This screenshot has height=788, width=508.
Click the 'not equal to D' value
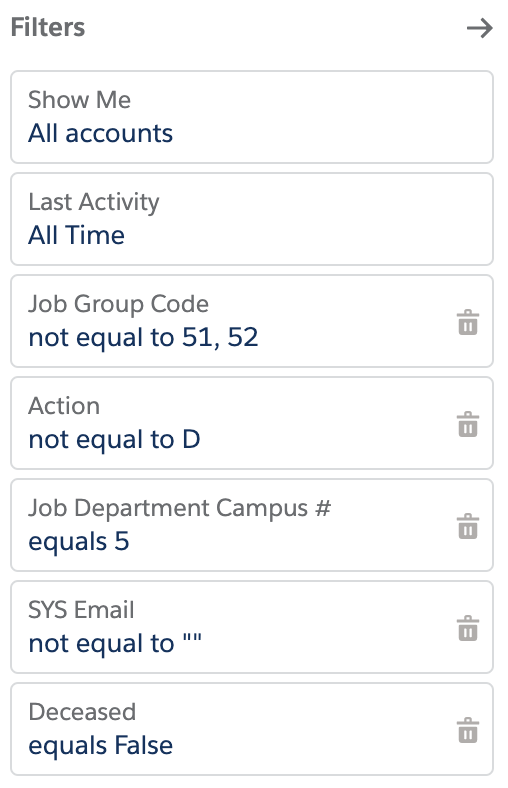click(115, 439)
